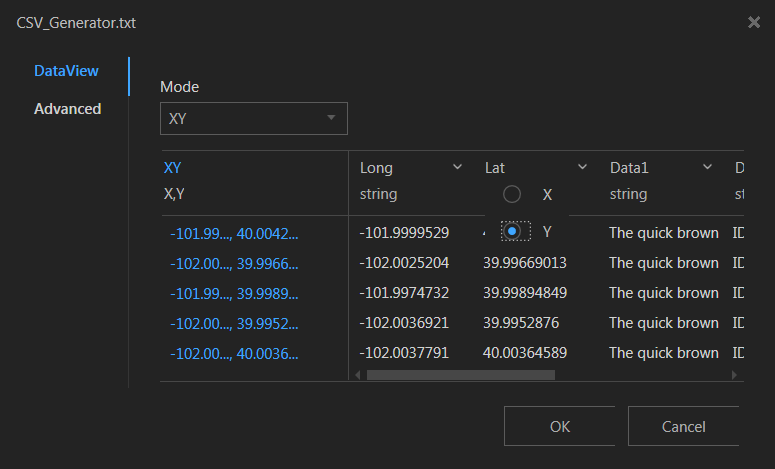Expand the Lat column dropdown chevron
Screen dimensions: 775x469
click(x=582, y=167)
